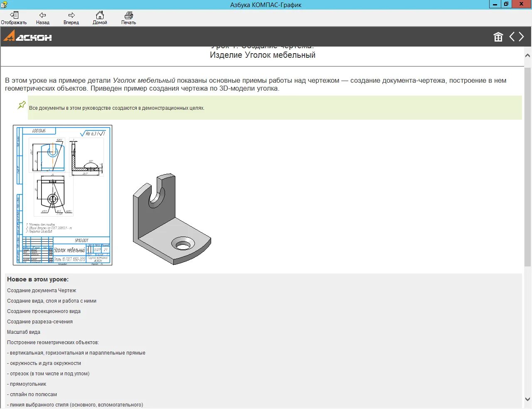Open the contents home icon in header

[x=498, y=37]
